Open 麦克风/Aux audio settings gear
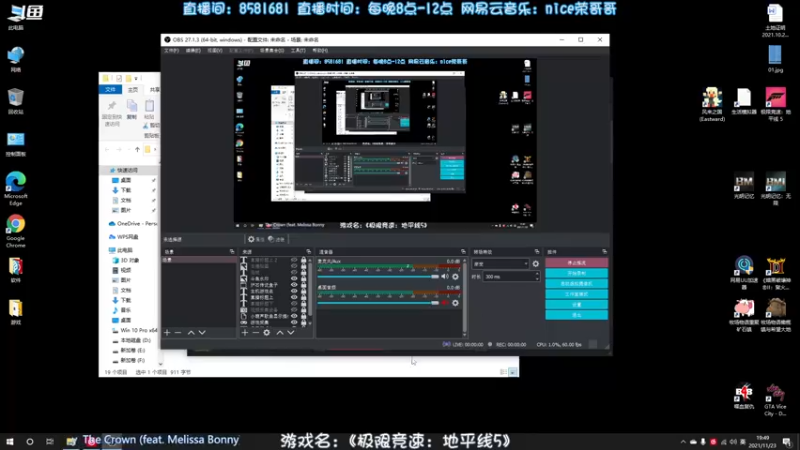The width and height of the screenshot is (800, 450). point(455,277)
